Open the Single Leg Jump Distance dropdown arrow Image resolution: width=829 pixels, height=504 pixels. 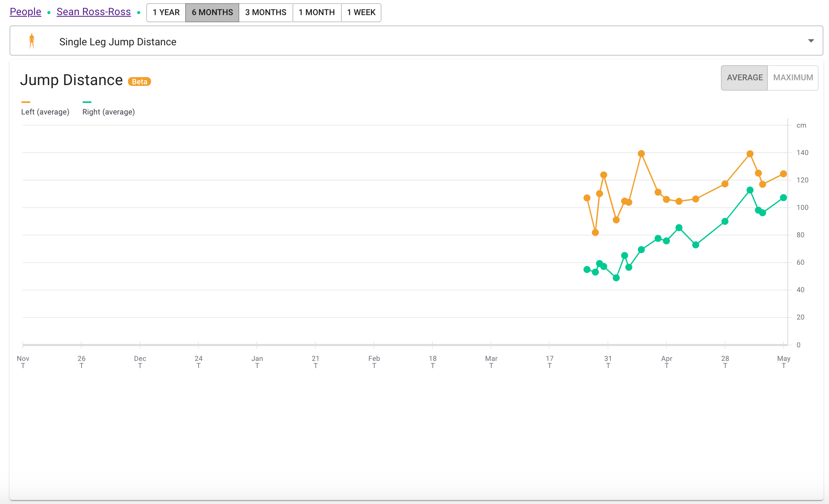811,41
